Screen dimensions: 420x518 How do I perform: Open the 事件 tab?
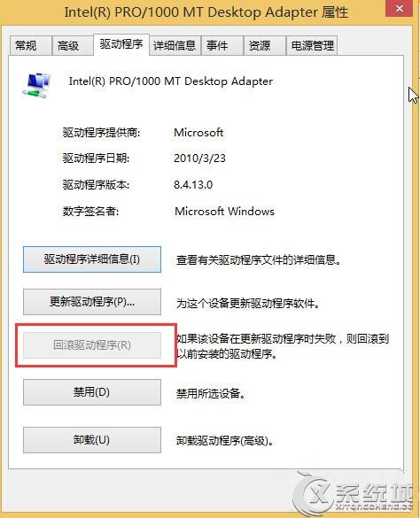click(222, 45)
